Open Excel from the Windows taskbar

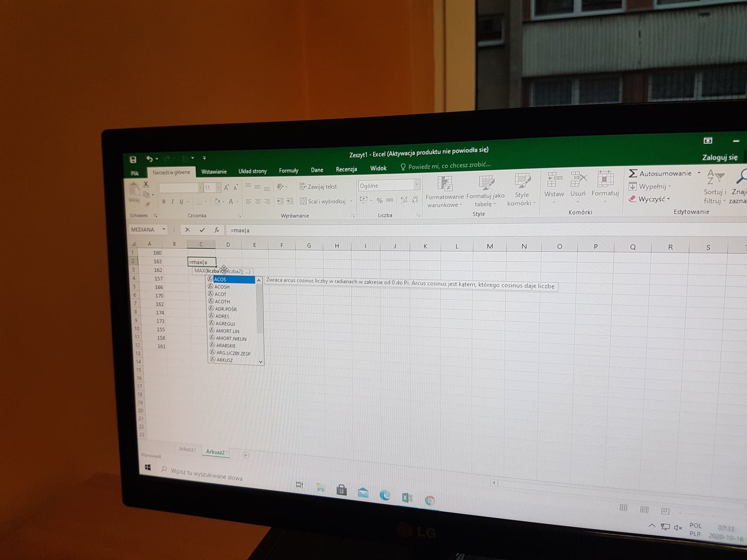coord(407,498)
